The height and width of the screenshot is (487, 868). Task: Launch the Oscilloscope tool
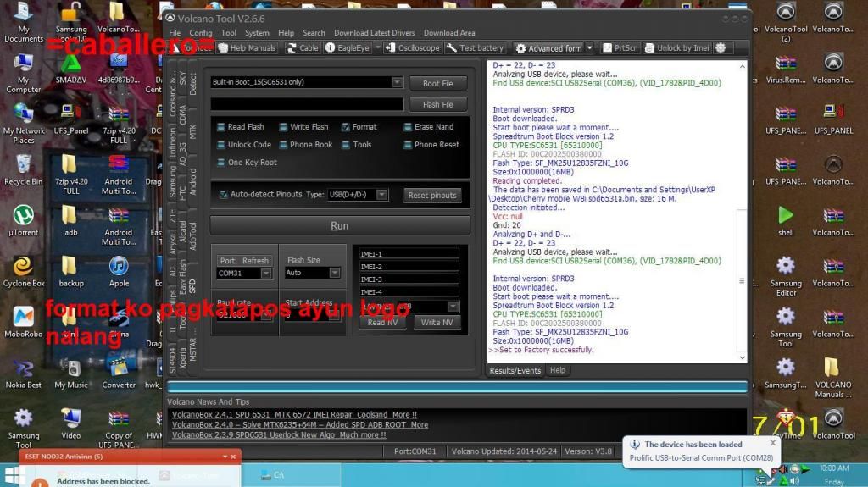(x=412, y=48)
